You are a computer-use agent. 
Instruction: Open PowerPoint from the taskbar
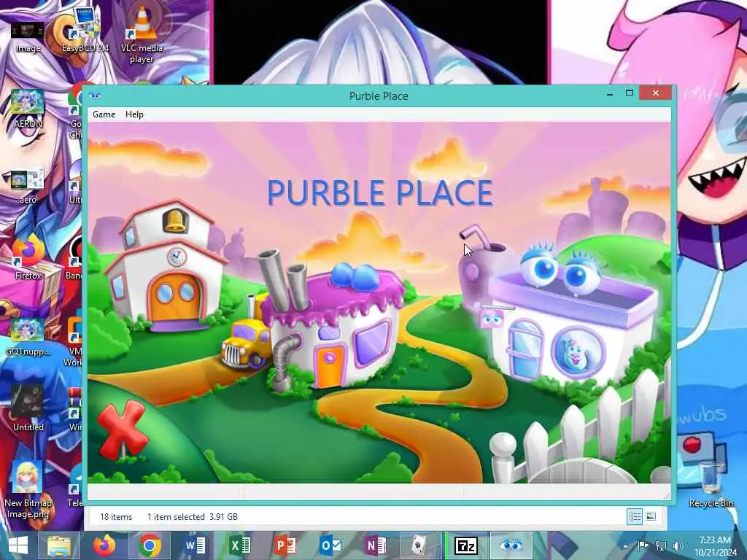coord(285,545)
